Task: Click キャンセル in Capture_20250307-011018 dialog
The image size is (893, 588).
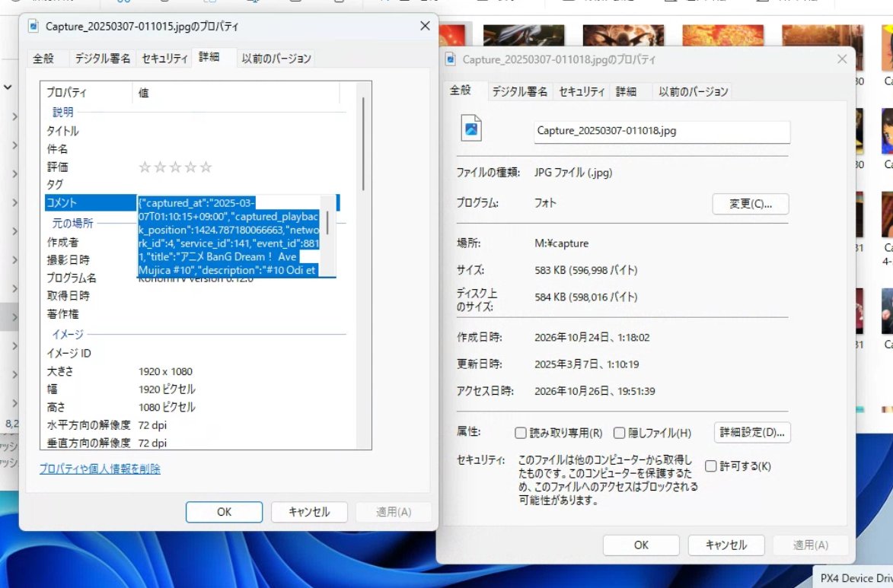Action: (x=726, y=545)
